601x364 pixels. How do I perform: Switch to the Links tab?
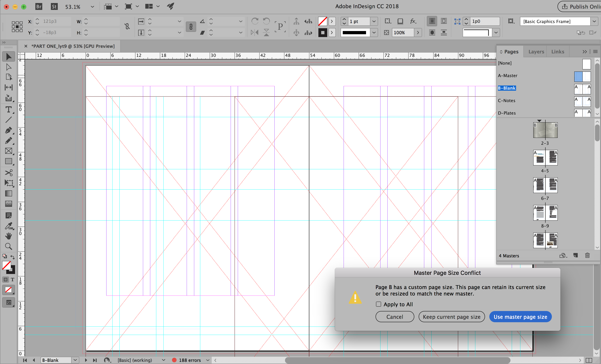pyautogui.click(x=558, y=52)
